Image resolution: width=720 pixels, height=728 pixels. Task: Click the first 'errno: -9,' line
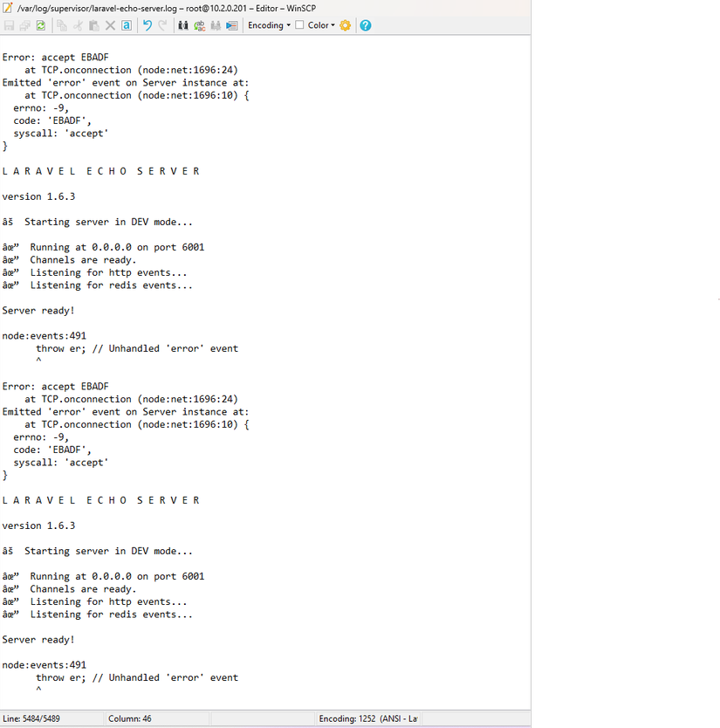pos(41,108)
